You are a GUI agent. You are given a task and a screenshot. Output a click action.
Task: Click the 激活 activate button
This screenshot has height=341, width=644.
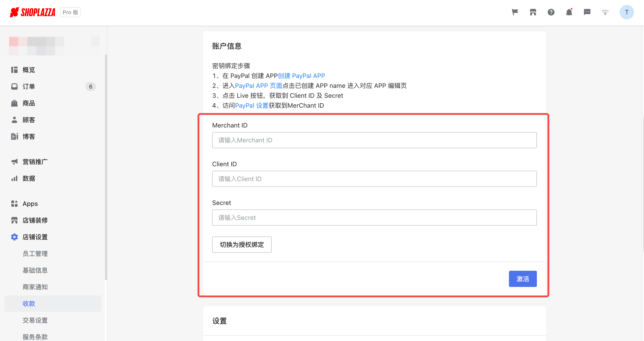[522, 279]
